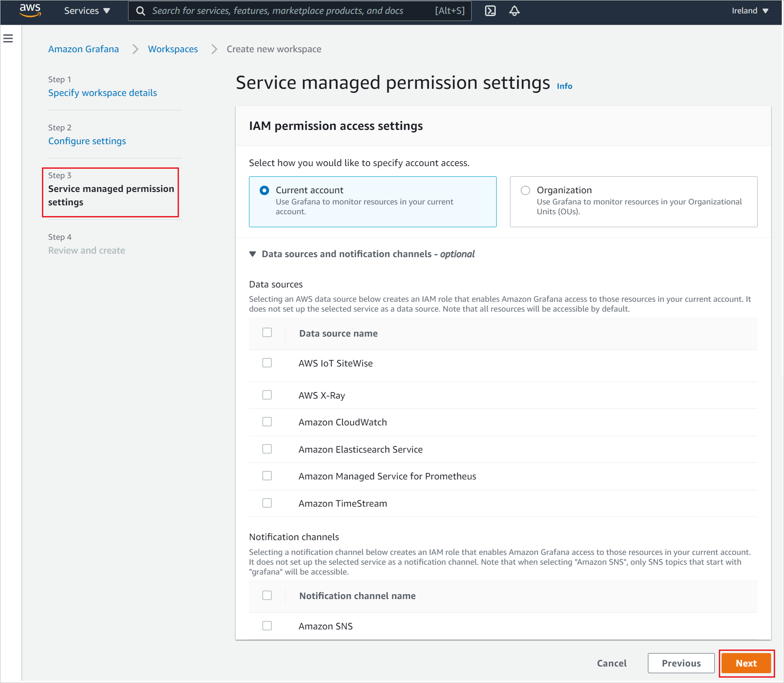Open the hamburger side navigation menu
This screenshot has height=683, width=784.
pos(8,38)
